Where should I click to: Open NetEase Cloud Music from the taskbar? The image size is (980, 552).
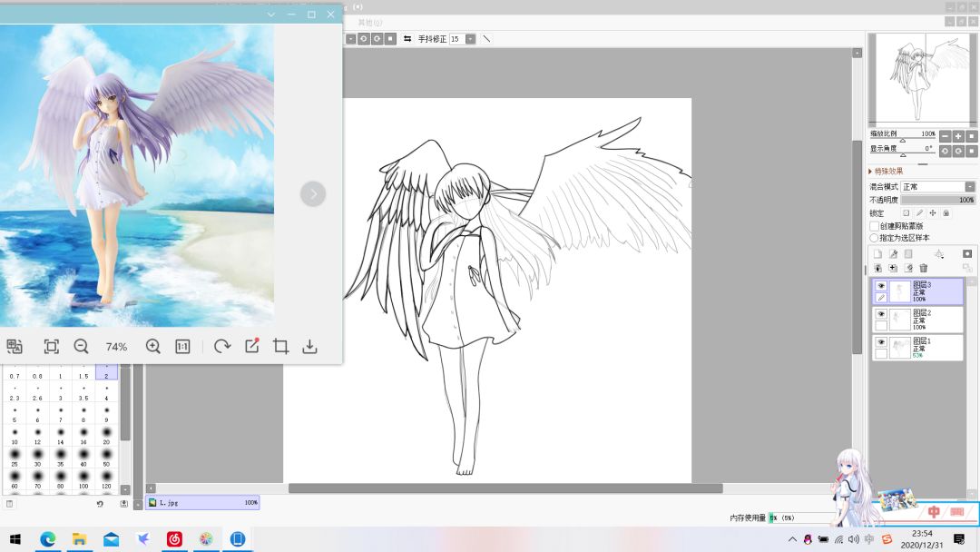(x=174, y=539)
